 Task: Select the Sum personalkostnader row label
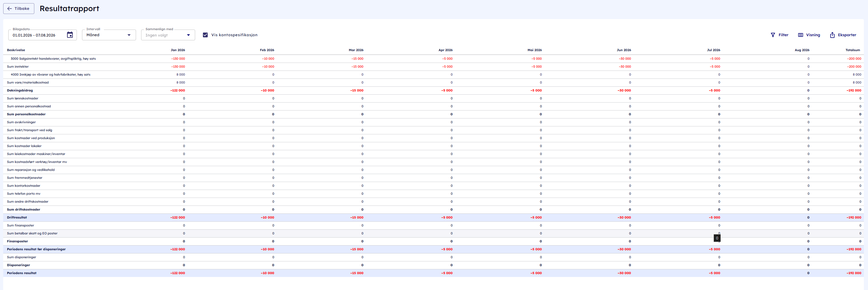[x=26, y=114]
